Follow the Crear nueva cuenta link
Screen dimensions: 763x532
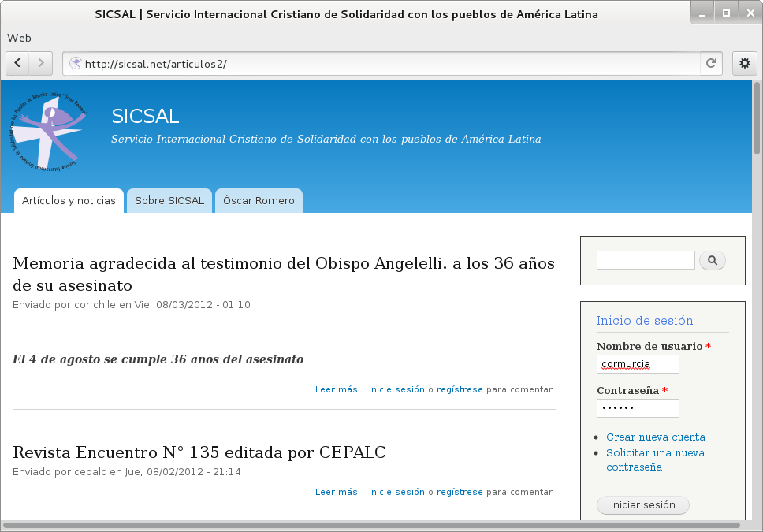click(655, 437)
